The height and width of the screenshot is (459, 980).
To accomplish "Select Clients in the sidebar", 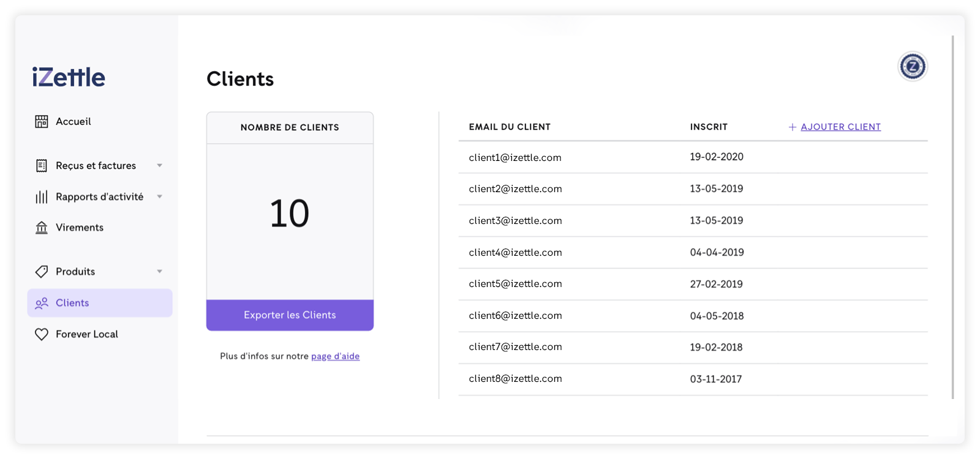I will [x=72, y=303].
